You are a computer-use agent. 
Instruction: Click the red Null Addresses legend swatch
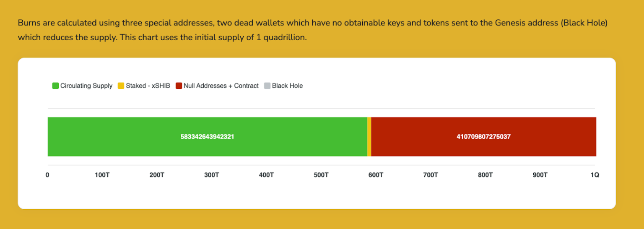click(x=179, y=86)
